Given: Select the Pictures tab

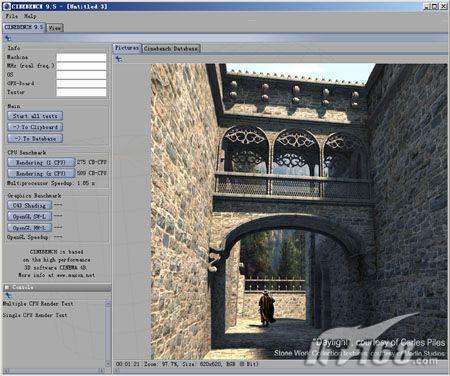Looking at the screenshot, I should [127, 48].
